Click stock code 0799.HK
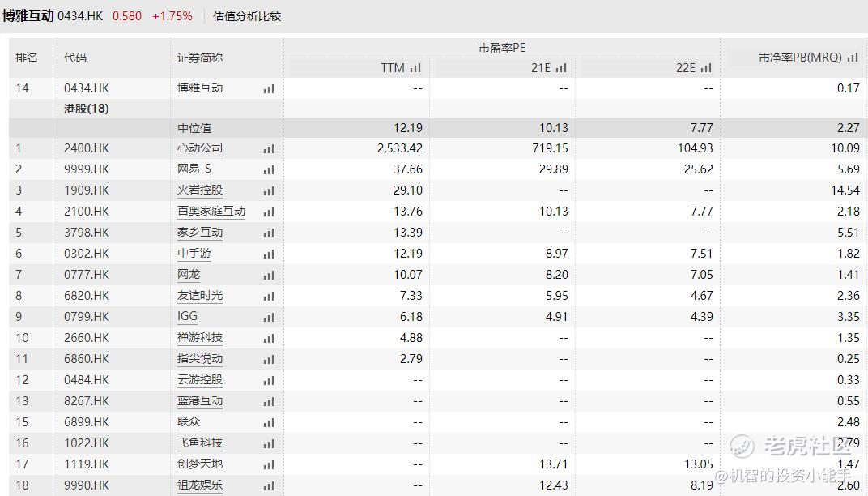The height and width of the screenshot is (496, 868). (87, 316)
